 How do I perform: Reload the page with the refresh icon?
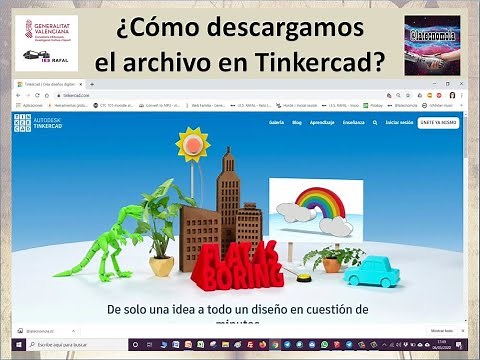pos(37,95)
